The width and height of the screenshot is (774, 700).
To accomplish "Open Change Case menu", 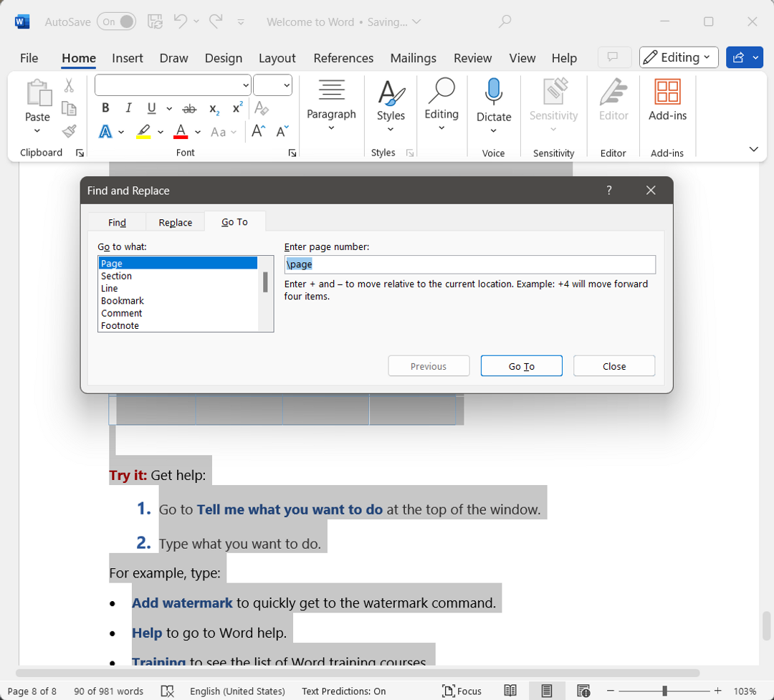I will (x=224, y=132).
